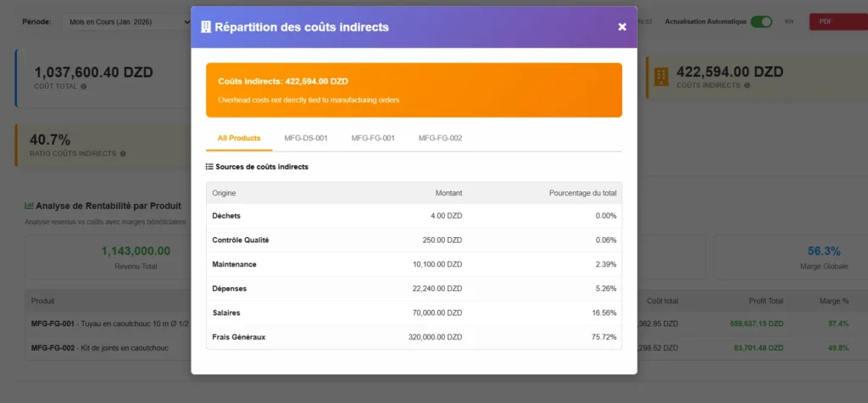Screen dimensions: 868x403
Task: Click the 49.8% margin value
Action: pos(838,348)
